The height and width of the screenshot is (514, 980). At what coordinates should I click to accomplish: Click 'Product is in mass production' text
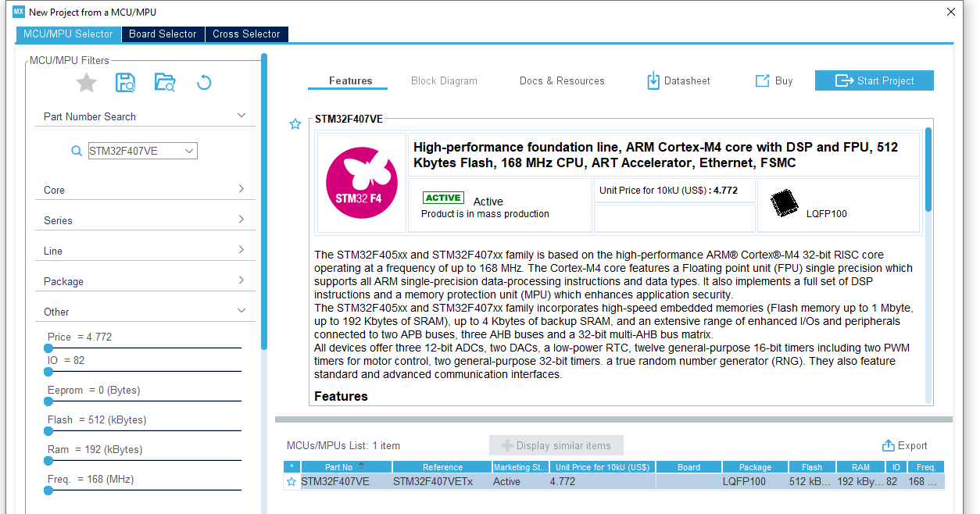[x=485, y=214]
